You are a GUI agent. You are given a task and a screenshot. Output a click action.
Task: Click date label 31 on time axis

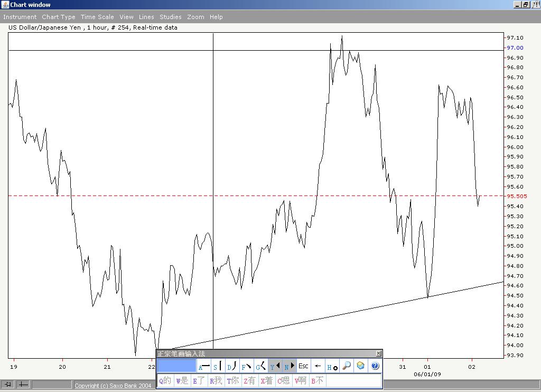click(x=403, y=367)
